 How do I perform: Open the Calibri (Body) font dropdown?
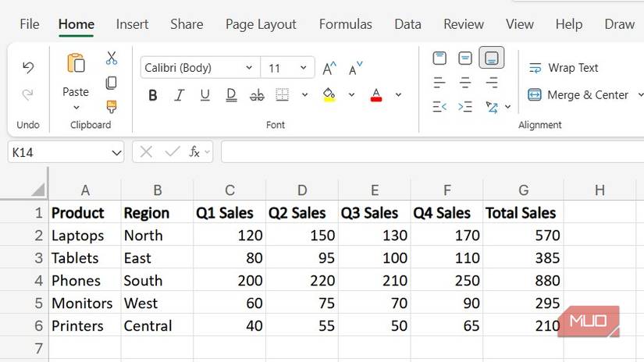pyautogui.click(x=249, y=68)
